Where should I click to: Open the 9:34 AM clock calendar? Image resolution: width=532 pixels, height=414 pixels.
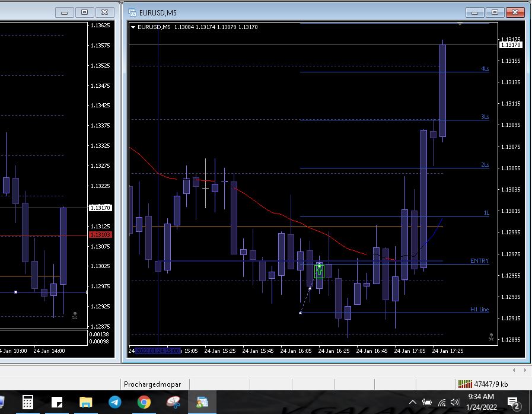481,402
